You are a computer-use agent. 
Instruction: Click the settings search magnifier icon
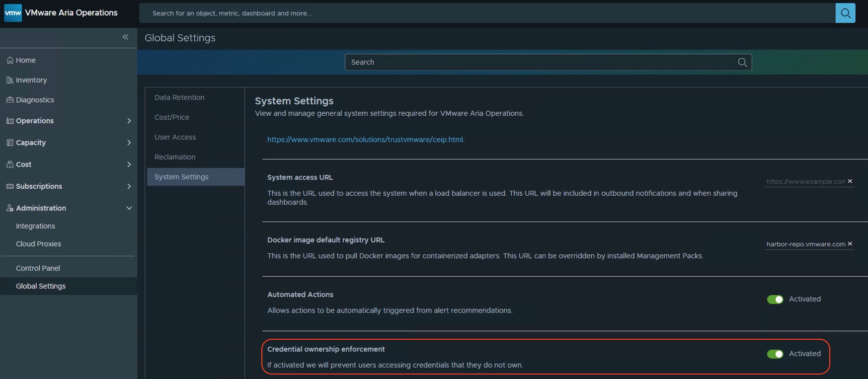click(x=742, y=62)
